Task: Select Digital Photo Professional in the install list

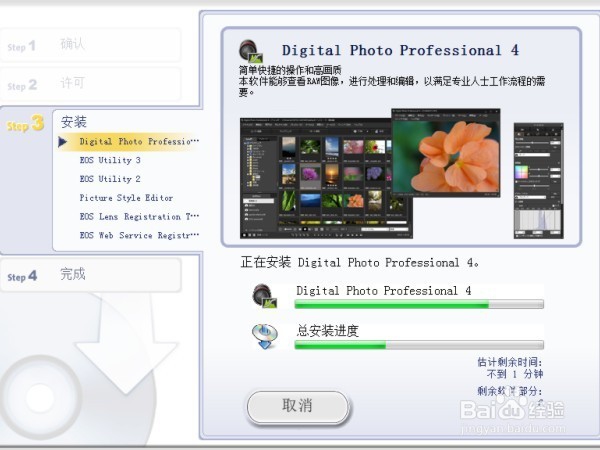Action: click(x=139, y=142)
